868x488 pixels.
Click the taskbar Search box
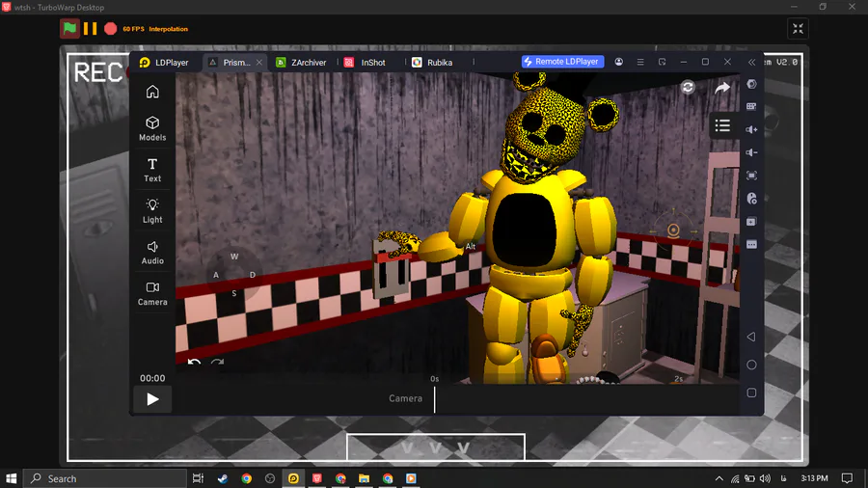coord(105,478)
